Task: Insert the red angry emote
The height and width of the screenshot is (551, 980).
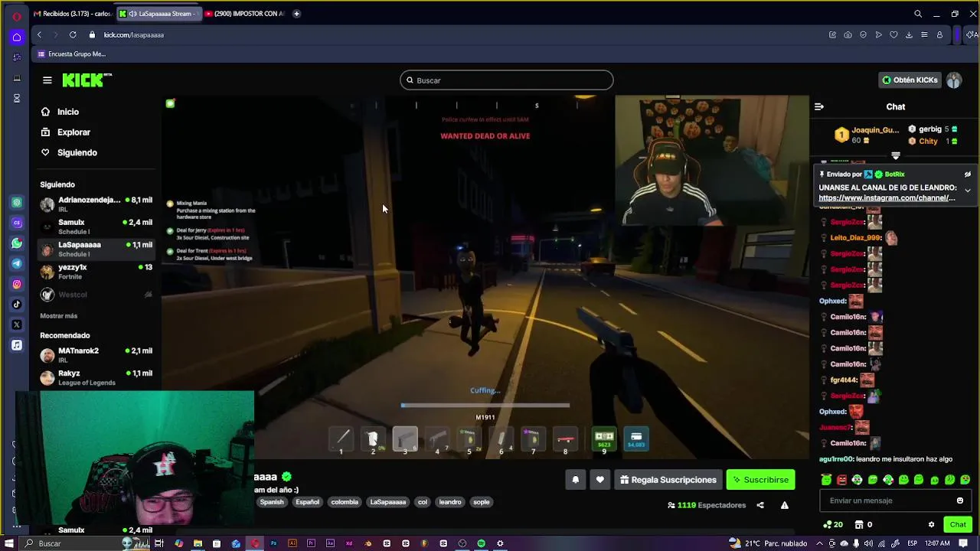Action: pyautogui.click(x=841, y=480)
